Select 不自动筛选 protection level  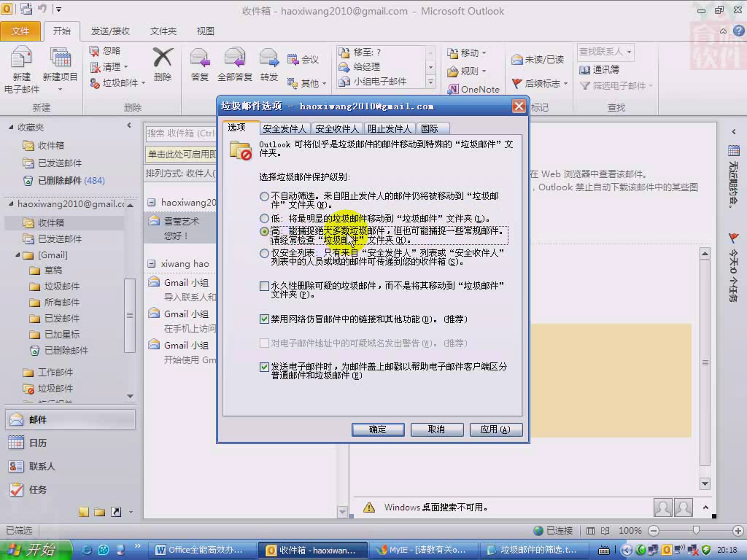coord(264,195)
